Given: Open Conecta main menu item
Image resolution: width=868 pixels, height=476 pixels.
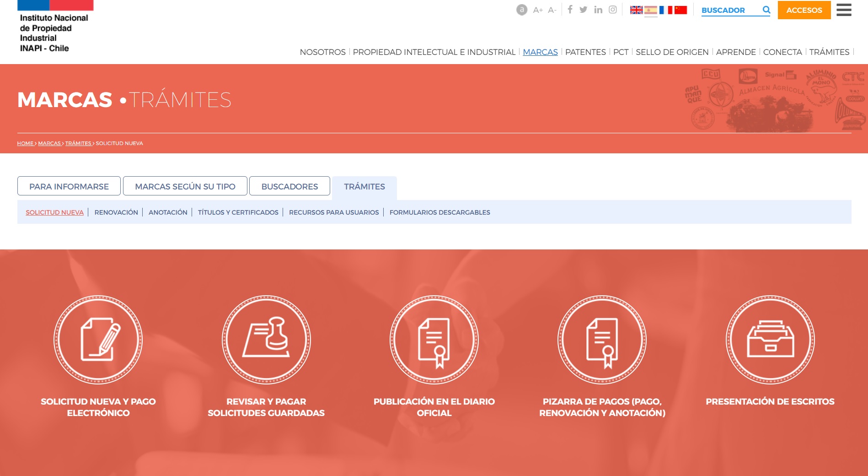Looking at the screenshot, I should tap(782, 52).
